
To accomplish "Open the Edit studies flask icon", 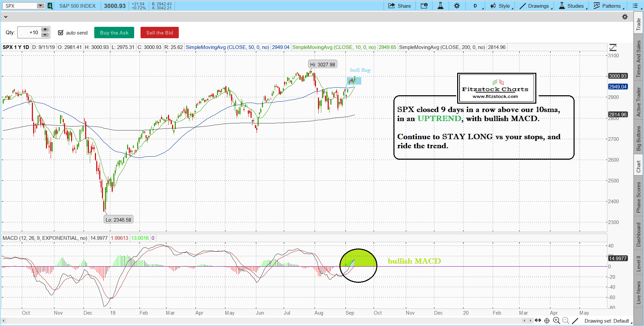I will click(440, 6).
